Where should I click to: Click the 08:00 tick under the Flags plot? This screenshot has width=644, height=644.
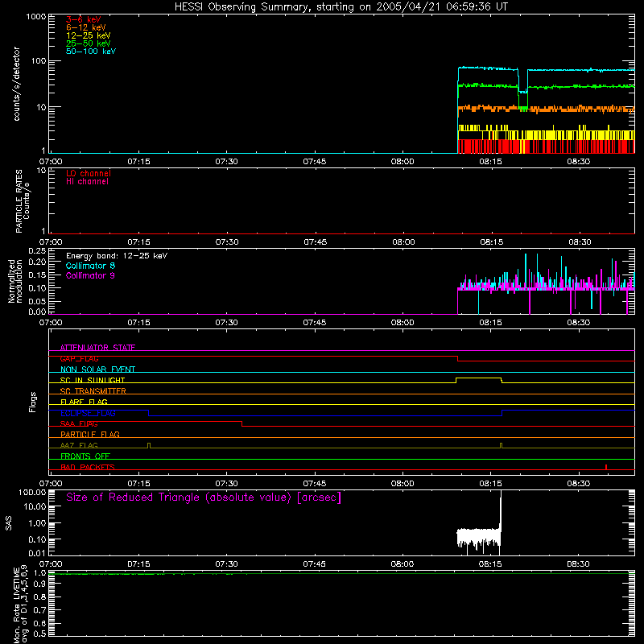(x=402, y=484)
